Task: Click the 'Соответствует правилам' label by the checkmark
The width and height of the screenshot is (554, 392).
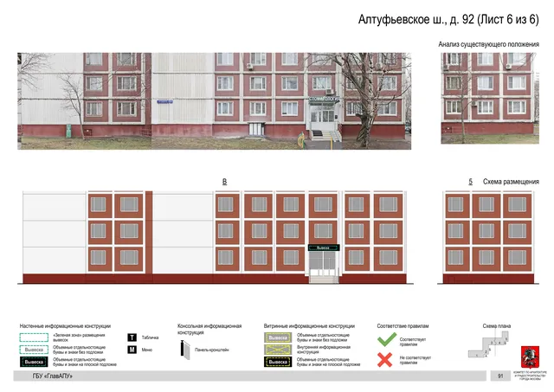Action: click(413, 342)
